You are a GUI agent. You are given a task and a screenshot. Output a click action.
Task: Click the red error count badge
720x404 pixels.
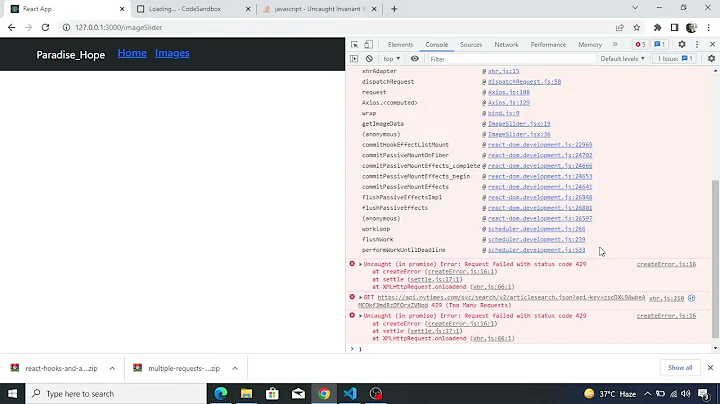[x=640, y=45]
